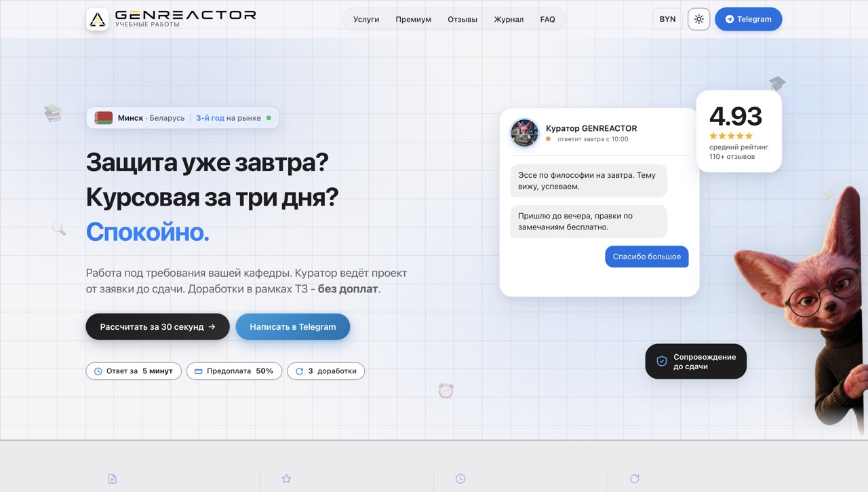Jump to the FAQ section
This screenshot has width=868, height=492.
(x=548, y=19)
